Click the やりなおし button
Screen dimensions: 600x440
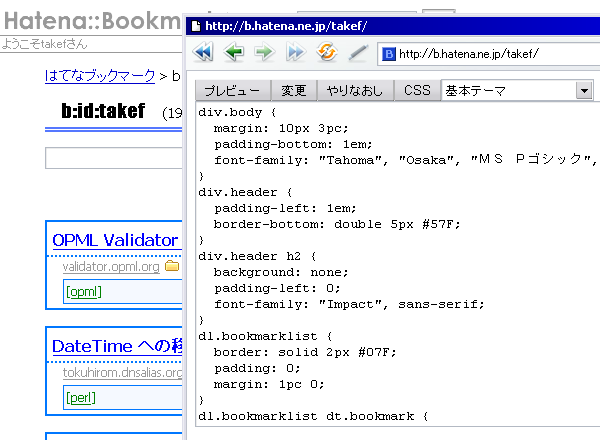[x=355, y=90]
